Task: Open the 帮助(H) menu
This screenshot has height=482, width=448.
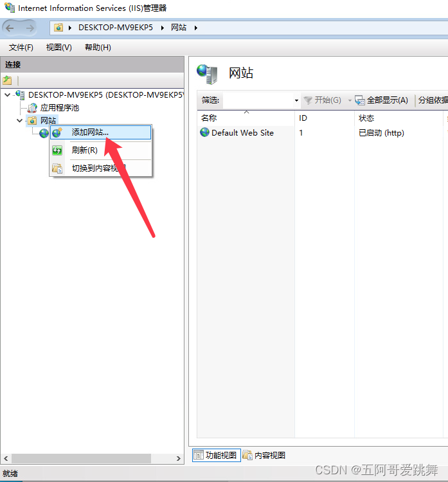Action: [98, 48]
